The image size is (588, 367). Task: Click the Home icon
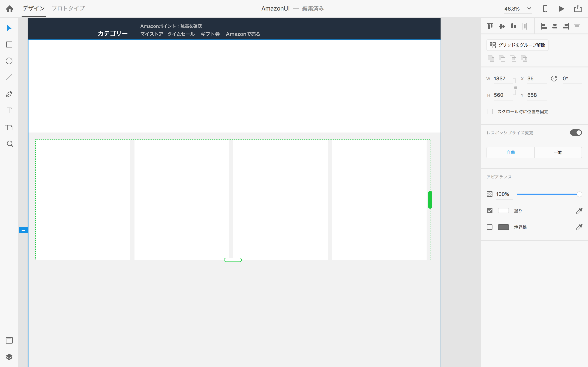10,9
